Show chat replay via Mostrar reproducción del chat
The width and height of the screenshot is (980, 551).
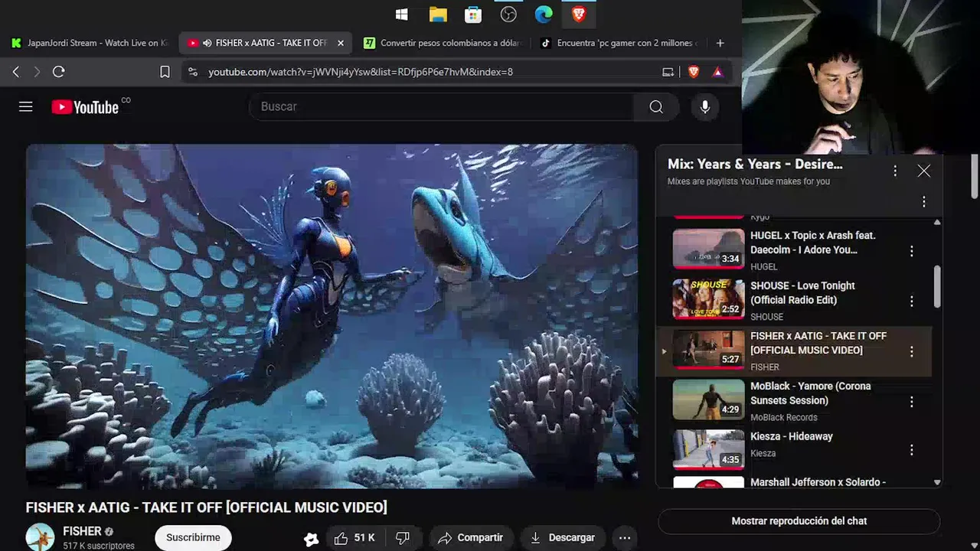(799, 521)
